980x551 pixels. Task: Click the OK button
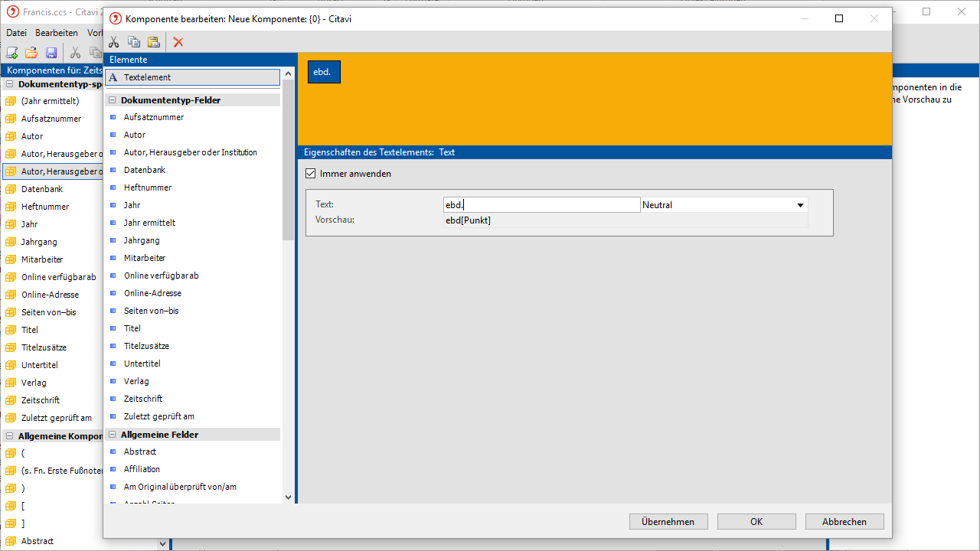(x=756, y=522)
